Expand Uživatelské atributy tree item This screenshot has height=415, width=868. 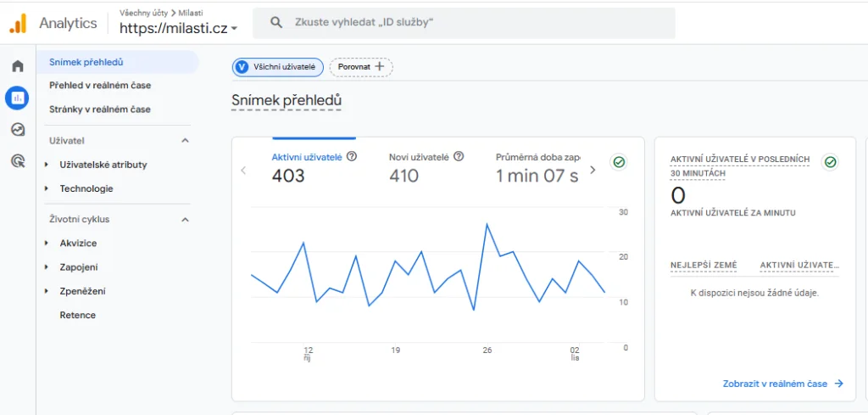[x=47, y=165]
